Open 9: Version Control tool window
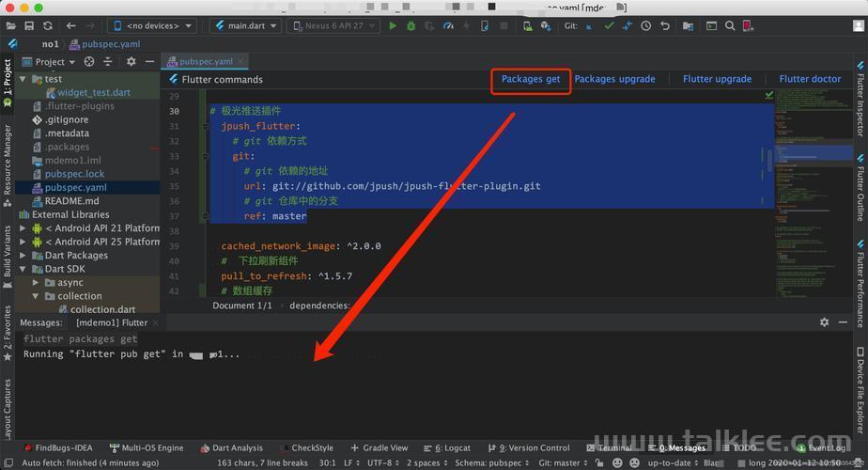 529,447
